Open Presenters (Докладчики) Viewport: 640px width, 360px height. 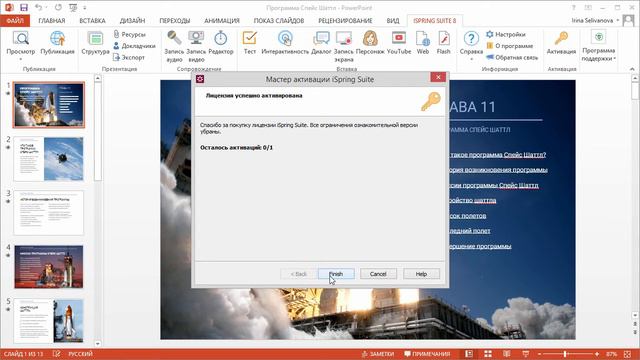pyautogui.click(x=134, y=46)
